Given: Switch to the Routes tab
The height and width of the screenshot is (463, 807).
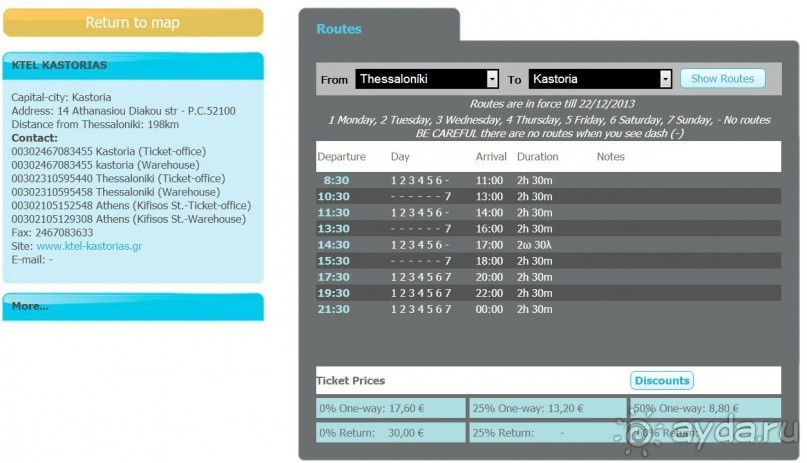Looking at the screenshot, I should (339, 29).
